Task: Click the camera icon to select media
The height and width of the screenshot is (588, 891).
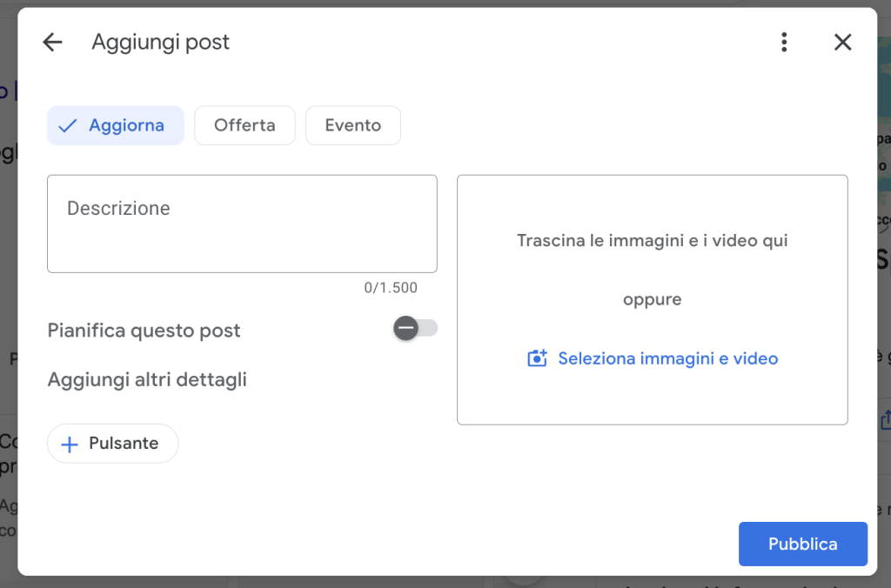Action: point(539,357)
